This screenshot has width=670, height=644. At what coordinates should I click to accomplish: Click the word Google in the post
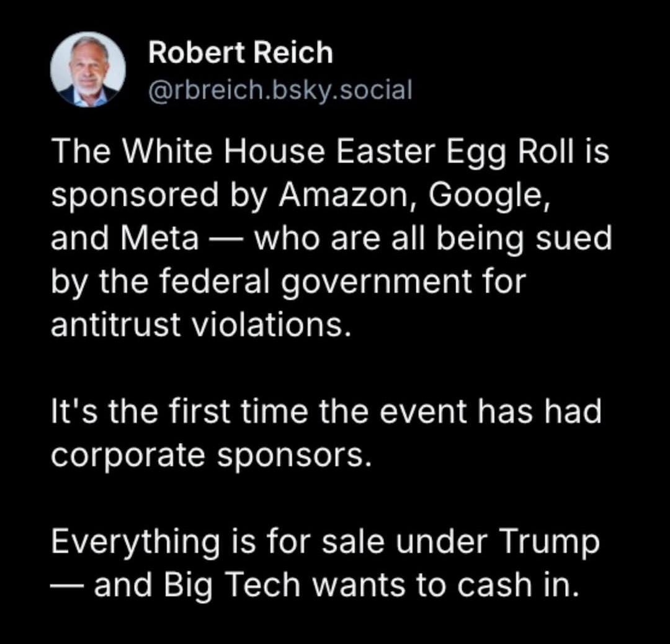488,195
